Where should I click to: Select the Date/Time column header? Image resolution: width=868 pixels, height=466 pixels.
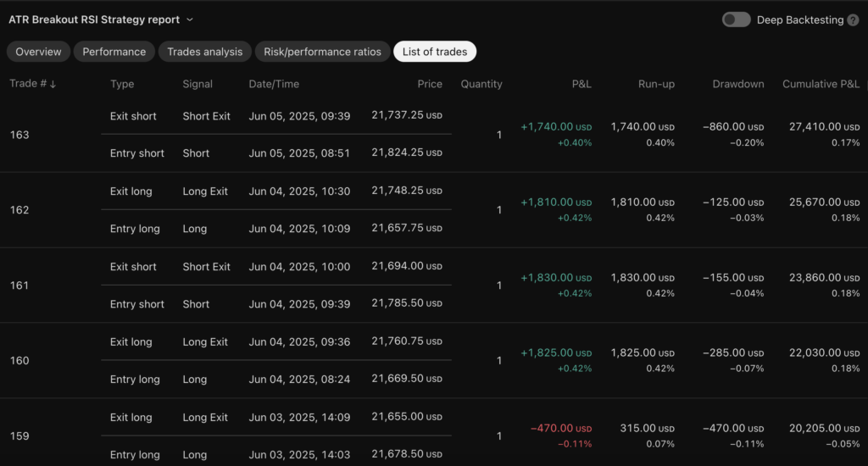(274, 84)
